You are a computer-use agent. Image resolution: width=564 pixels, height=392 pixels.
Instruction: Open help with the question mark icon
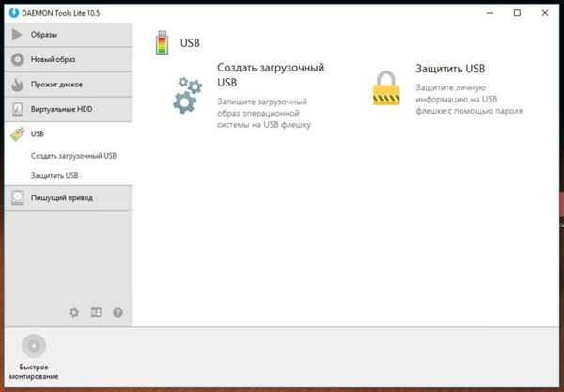(117, 312)
